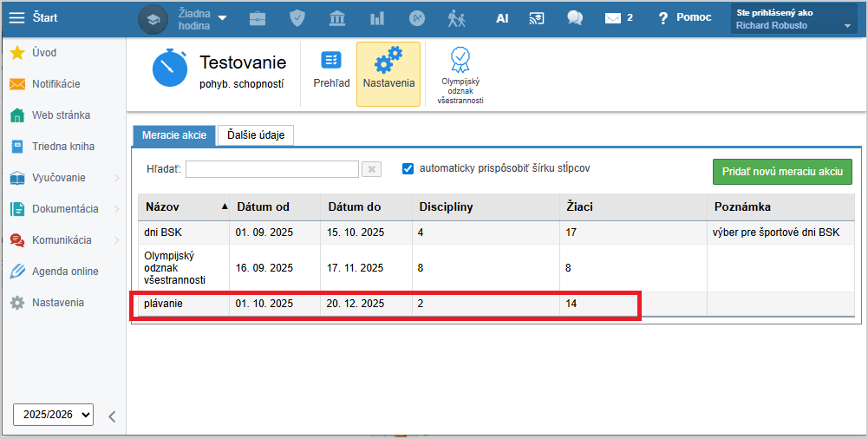Open Olympijský odznak všestrannosti badge icon
Image resolution: width=868 pixels, height=439 pixels.
point(460,61)
